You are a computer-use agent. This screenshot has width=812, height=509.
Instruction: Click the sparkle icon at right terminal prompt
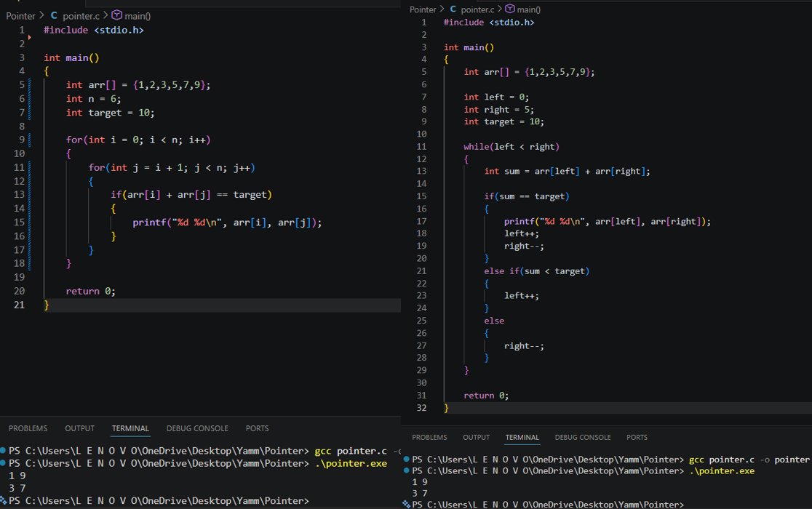407,504
